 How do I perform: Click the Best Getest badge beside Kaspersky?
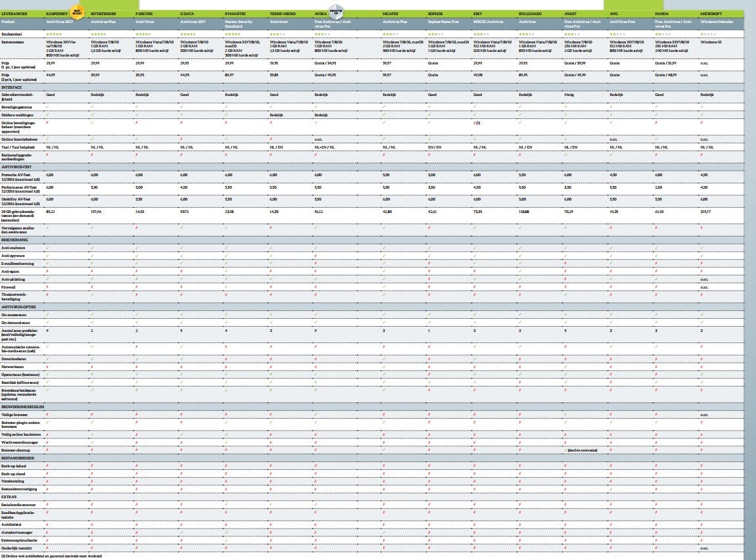(77, 12)
